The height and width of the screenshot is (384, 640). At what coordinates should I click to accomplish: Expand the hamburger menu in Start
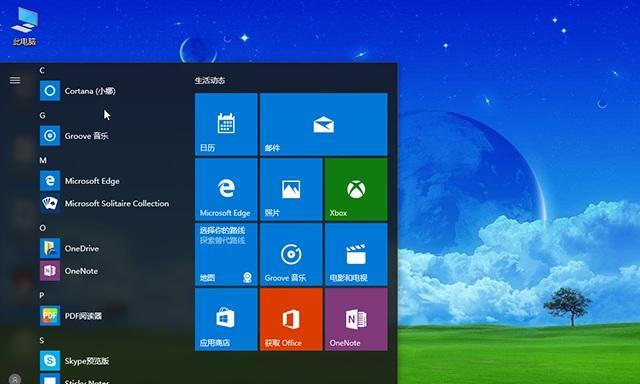[x=15, y=80]
